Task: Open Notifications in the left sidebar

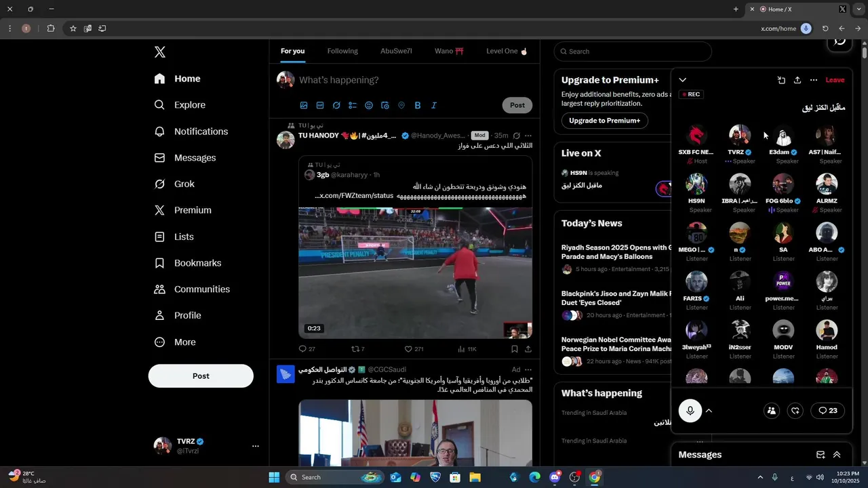Action: click(x=191, y=131)
